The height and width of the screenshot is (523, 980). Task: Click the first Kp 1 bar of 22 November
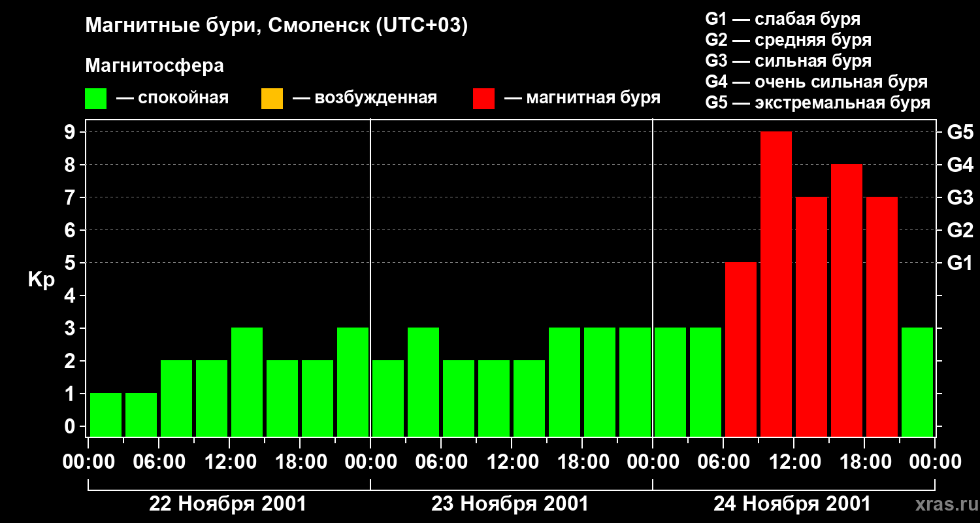pyautogui.click(x=106, y=415)
